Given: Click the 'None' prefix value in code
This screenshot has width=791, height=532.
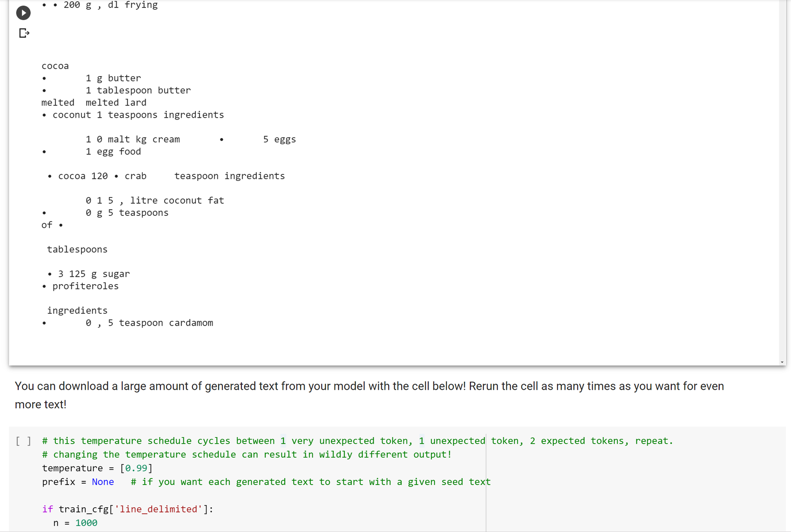Looking at the screenshot, I should click(103, 482).
